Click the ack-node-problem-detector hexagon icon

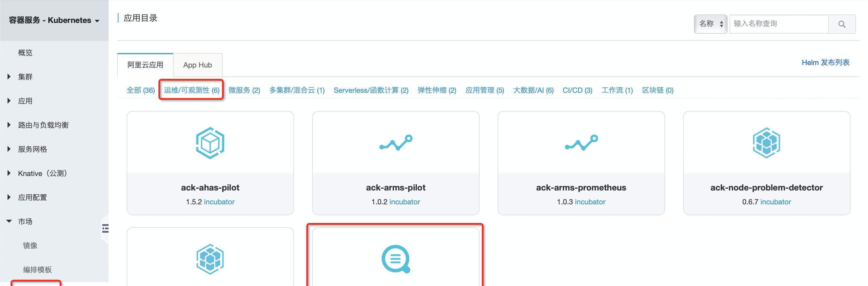(x=766, y=143)
